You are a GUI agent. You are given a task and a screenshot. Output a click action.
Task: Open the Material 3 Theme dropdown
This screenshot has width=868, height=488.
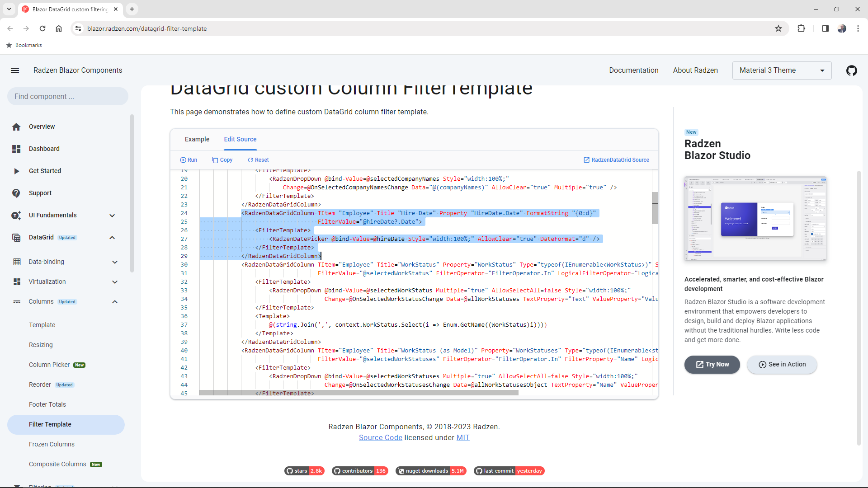coord(782,70)
